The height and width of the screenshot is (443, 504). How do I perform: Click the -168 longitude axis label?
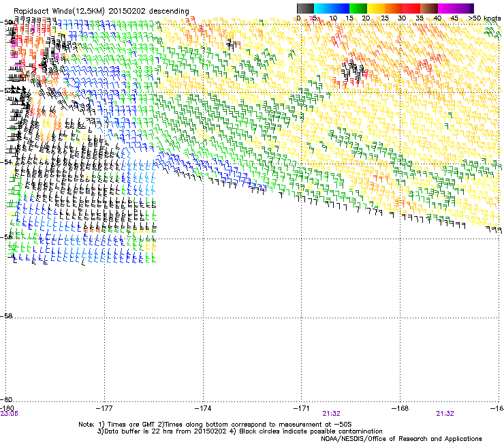coord(400,408)
